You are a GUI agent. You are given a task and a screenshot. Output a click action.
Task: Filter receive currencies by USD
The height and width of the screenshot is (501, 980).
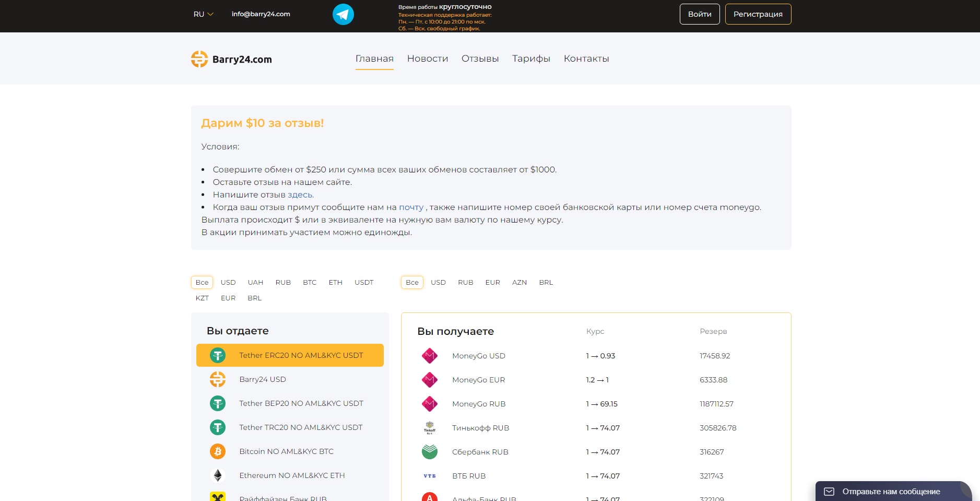coord(438,283)
